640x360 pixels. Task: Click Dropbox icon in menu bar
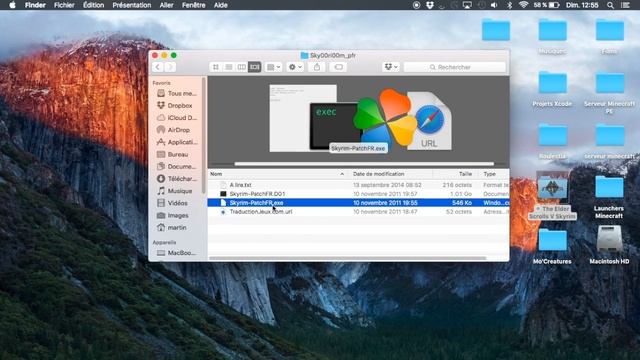click(x=429, y=5)
